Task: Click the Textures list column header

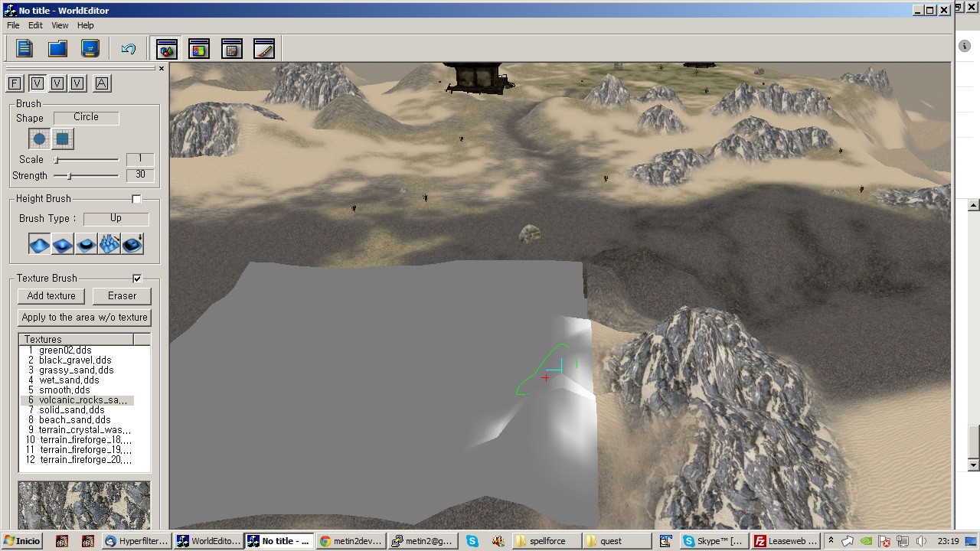Action: 76,339
